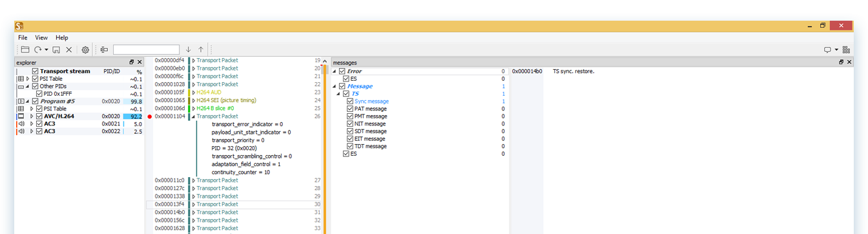Close the messages panel
The width and height of the screenshot is (868, 234).
(849, 63)
